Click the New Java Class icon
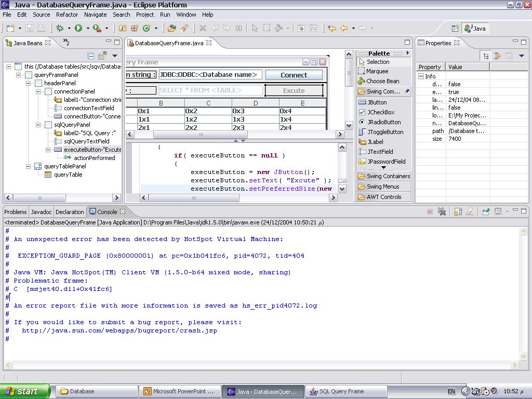Image resolution: width=532 pixels, height=399 pixels. [147, 28]
